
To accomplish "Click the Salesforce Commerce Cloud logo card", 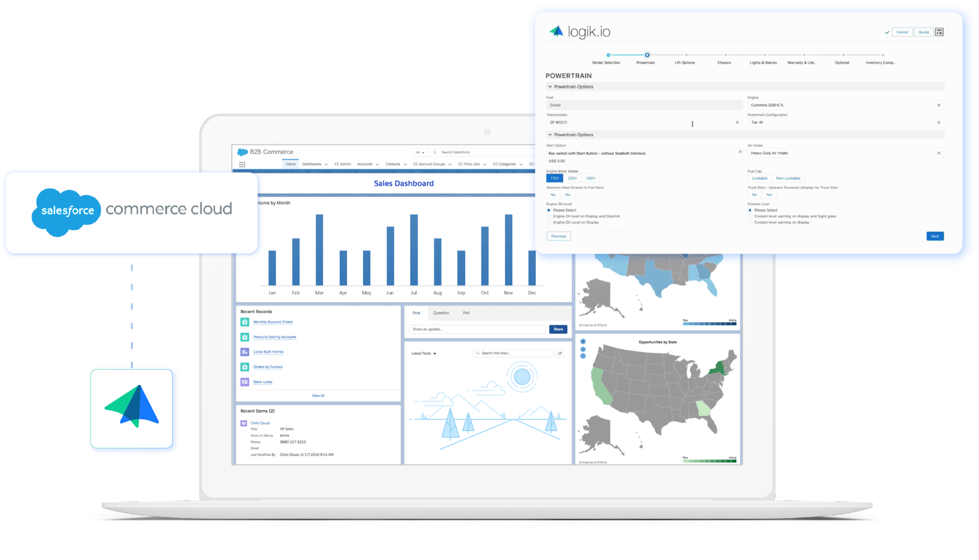I will pyautogui.click(x=131, y=213).
